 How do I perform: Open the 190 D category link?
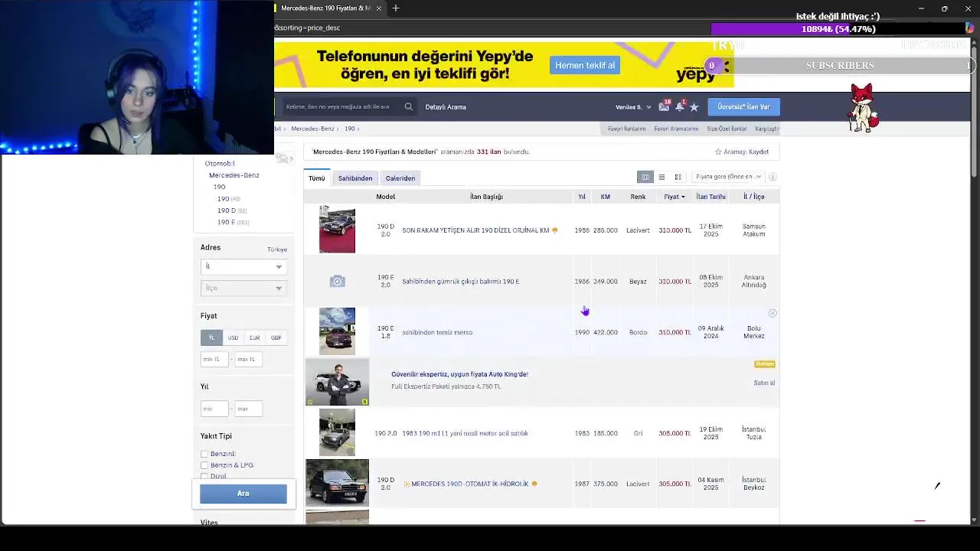click(x=227, y=210)
